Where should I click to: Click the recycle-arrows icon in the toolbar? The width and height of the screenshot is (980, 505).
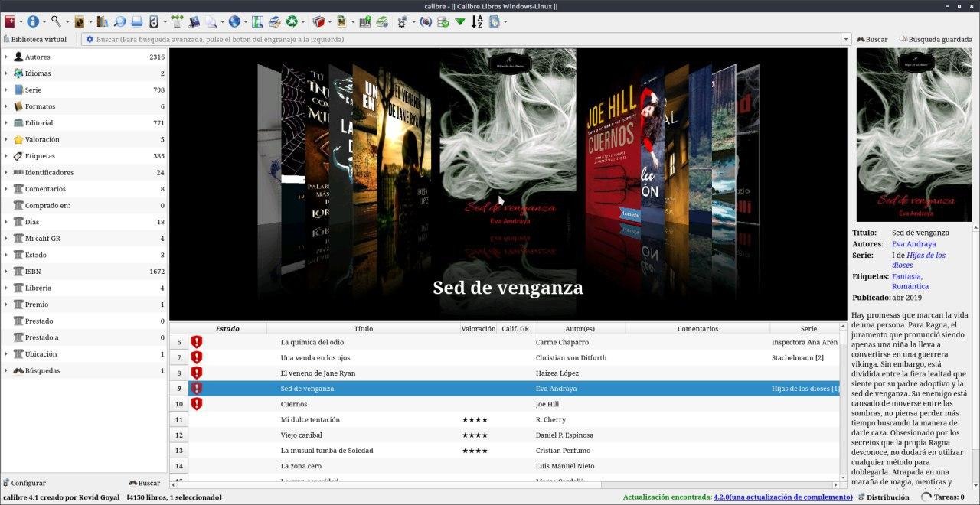(292, 22)
